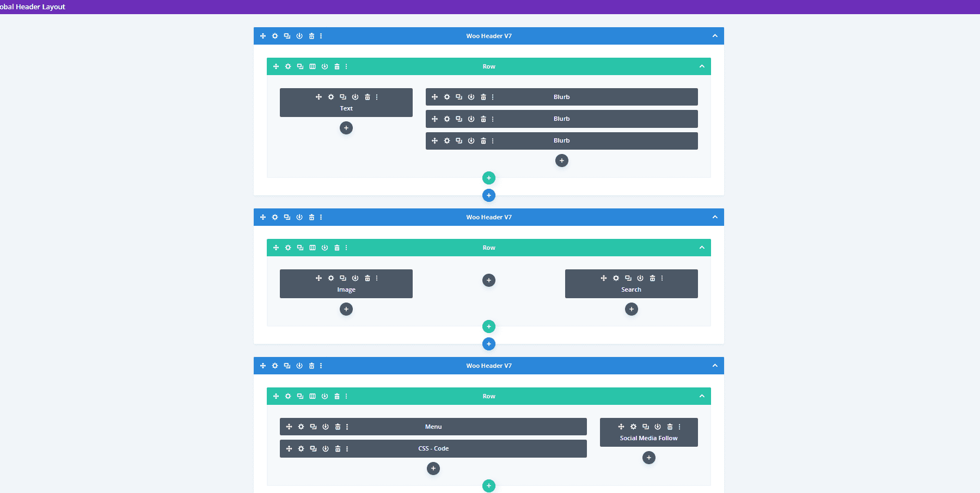Add a module below the Text module

[x=346, y=128]
